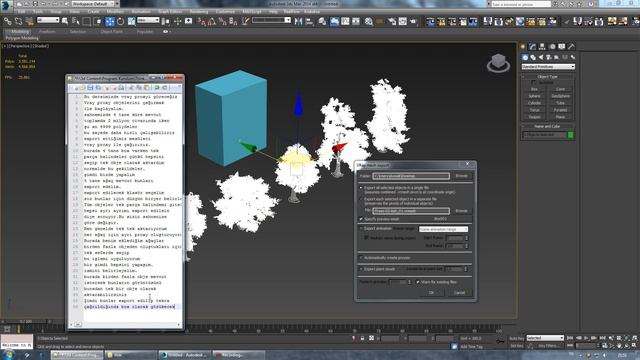Click the Teapot primitive button
Viewport: 640px width, 360px height.
coord(535,117)
